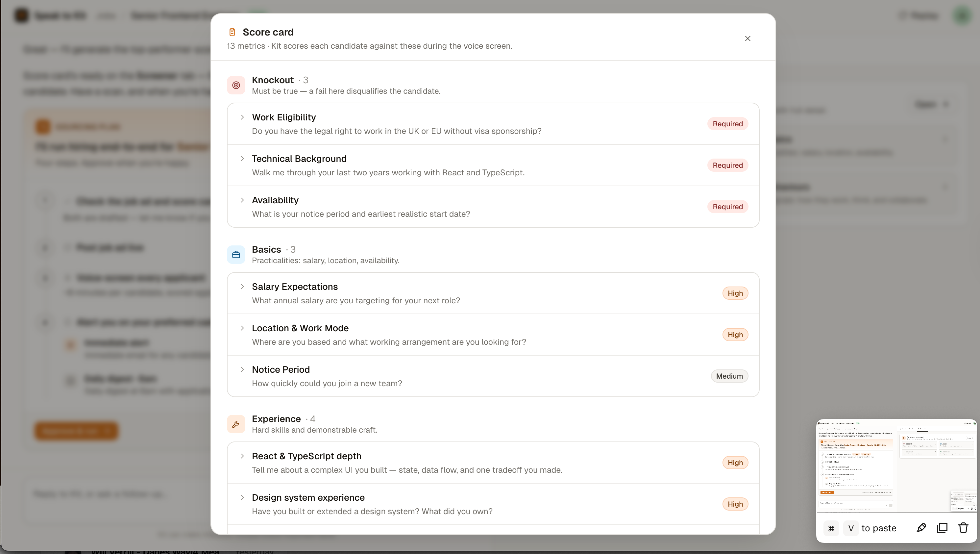Viewport: 980px width, 554px height.
Task: Click the screenshot annotate pencil icon
Action: (x=921, y=528)
